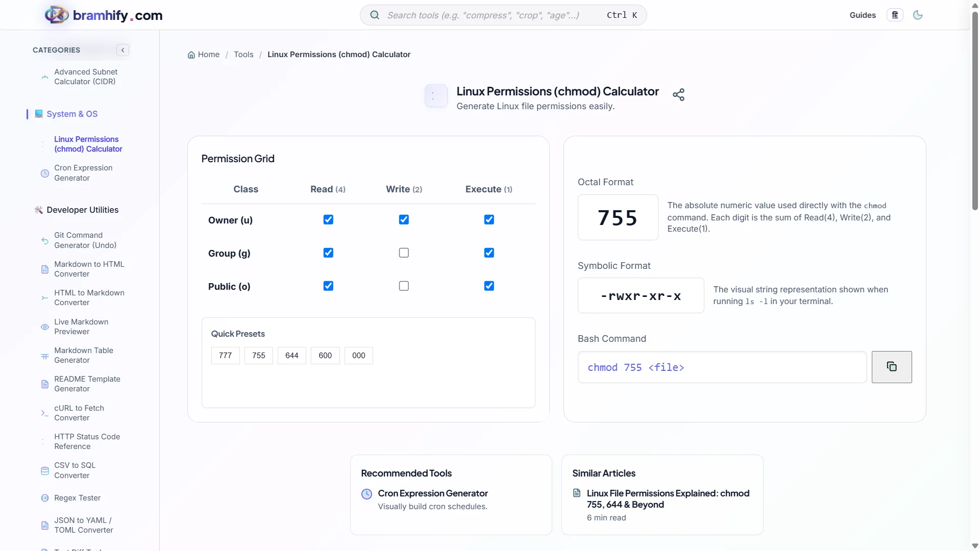Click the symbolic string -rwxr-xr-x
Viewport: 980px width, 551px height.
pyautogui.click(x=641, y=296)
